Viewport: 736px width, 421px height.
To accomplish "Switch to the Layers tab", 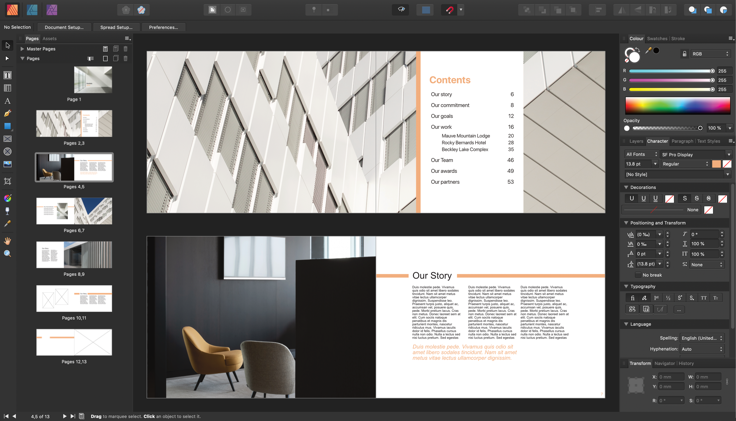I will pos(636,141).
